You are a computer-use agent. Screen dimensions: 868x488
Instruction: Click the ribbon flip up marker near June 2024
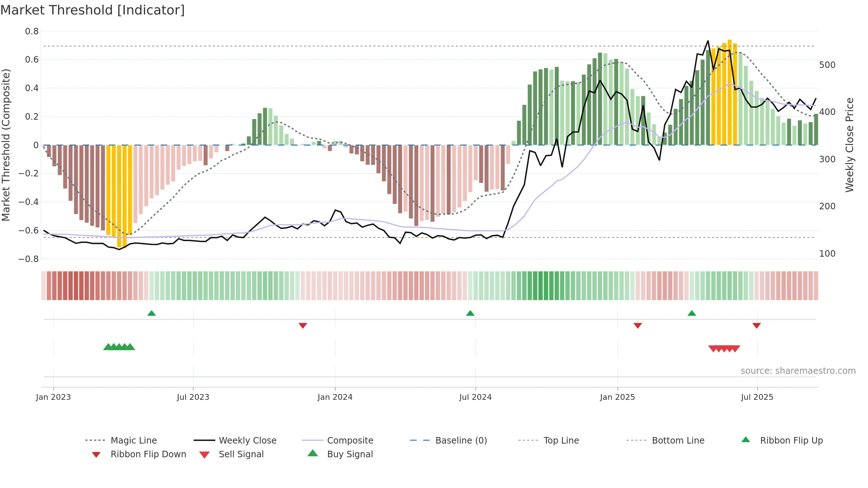pos(470,313)
